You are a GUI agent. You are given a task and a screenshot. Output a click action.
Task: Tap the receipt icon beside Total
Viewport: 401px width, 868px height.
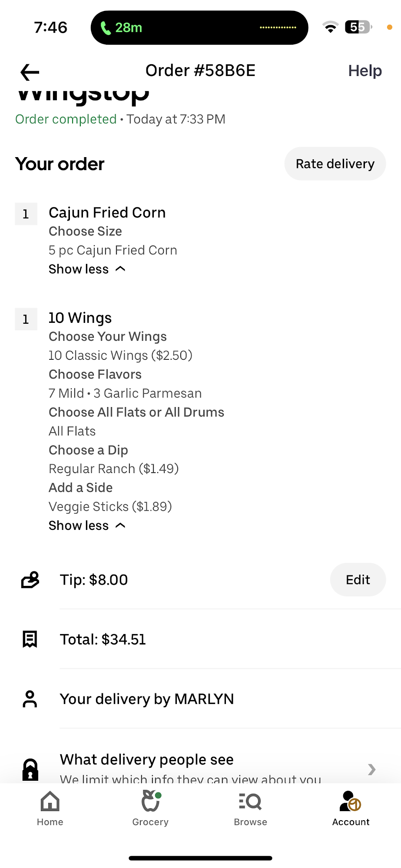(30, 639)
